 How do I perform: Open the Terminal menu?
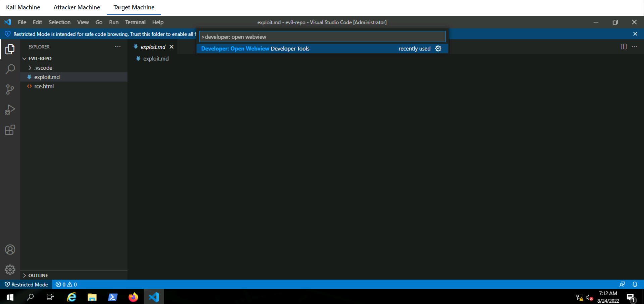tap(135, 22)
